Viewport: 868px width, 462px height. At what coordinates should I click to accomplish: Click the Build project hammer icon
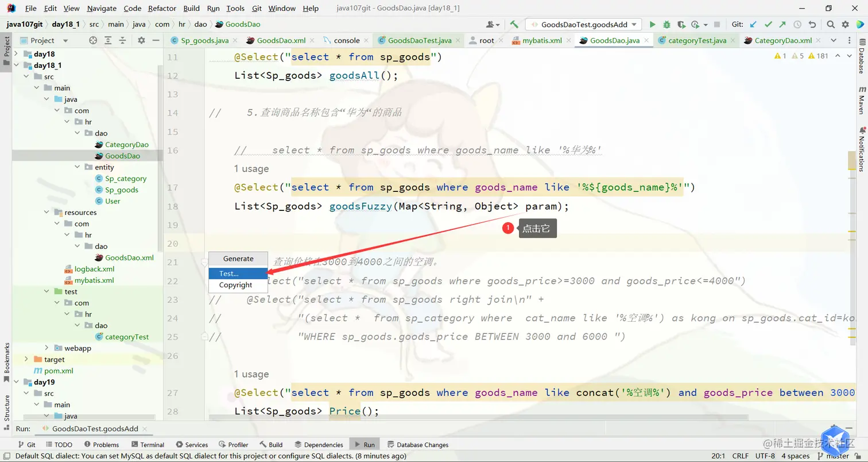(514, 25)
